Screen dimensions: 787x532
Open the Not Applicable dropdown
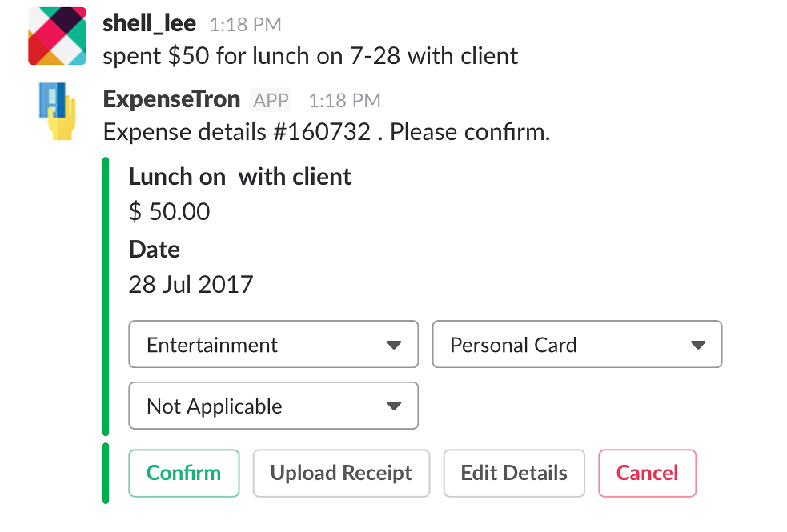click(x=273, y=406)
